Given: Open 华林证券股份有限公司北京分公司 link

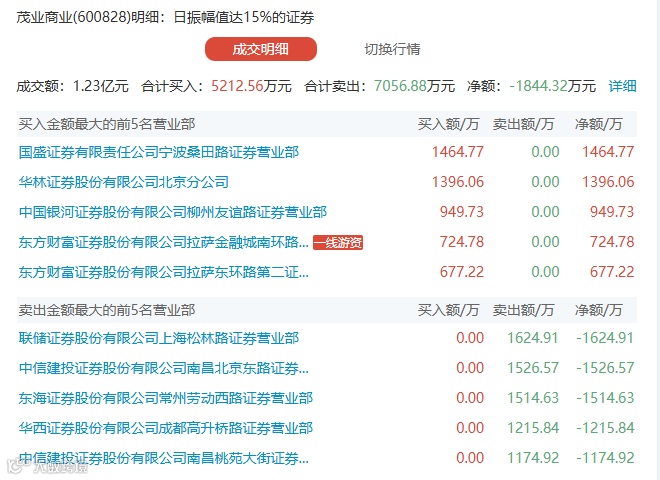Looking at the screenshot, I should pos(124,182).
